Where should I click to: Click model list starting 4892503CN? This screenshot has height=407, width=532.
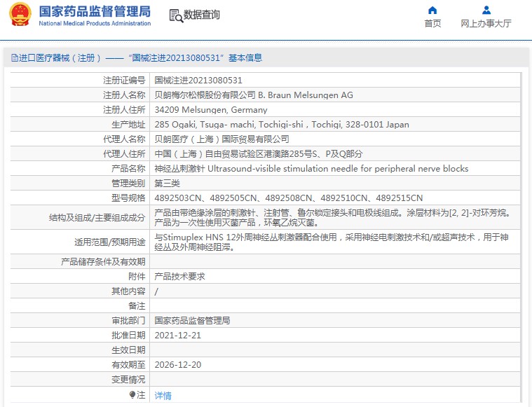coord(288,198)
